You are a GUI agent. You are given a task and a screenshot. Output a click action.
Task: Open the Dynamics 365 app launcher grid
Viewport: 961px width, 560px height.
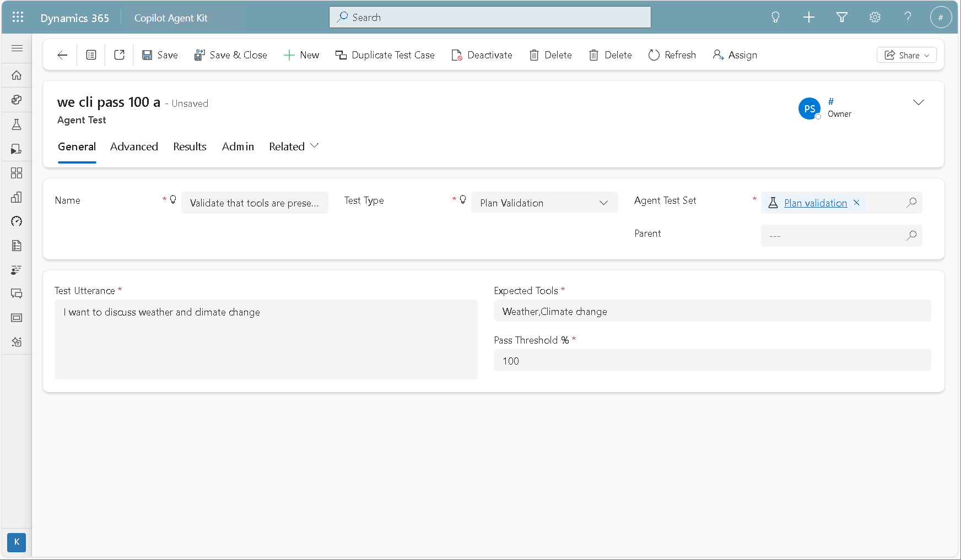(18, 17)
